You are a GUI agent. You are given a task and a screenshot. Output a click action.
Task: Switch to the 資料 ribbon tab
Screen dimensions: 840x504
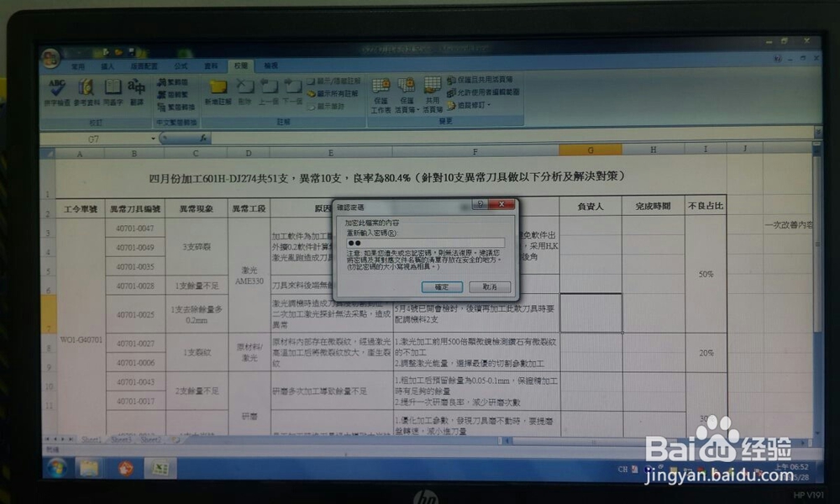point(211,66)
